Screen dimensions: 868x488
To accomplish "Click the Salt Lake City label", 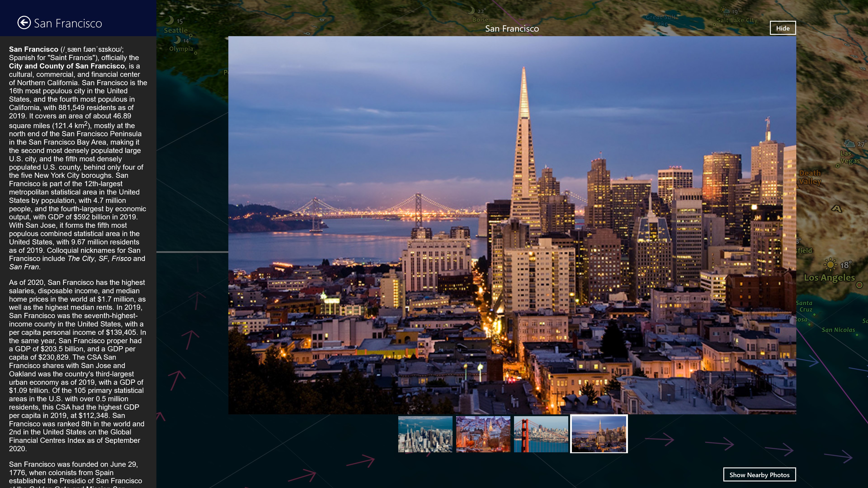I will (x=737, y=20).
